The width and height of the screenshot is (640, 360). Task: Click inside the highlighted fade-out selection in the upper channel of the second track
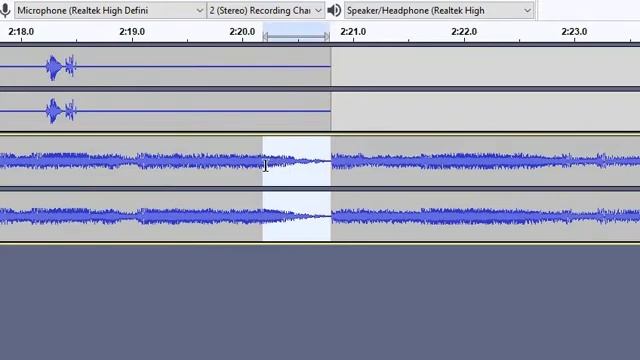pos(296,161)
